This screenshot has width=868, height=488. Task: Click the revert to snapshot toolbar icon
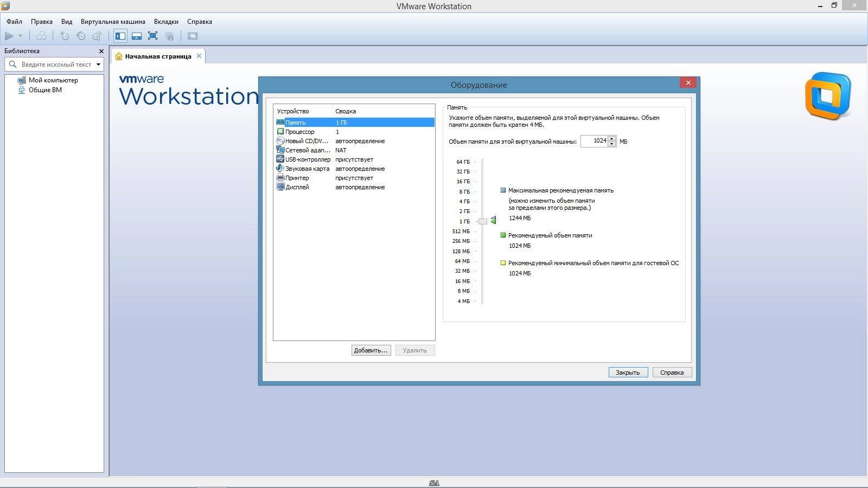[x=81, y=36]
